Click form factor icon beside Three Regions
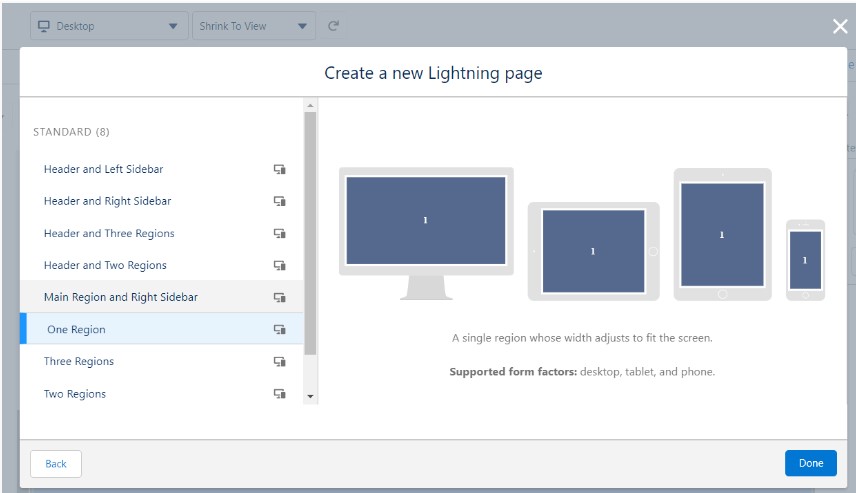The height and width of the screenshot is (493, 856). (x=280, y=362)
